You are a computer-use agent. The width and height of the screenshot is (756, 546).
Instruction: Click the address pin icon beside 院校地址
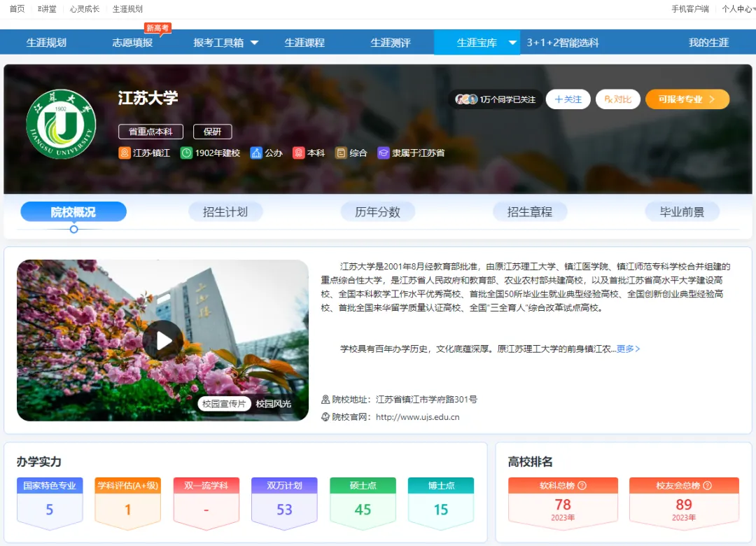pyautogui.click(x=325, y=400)
